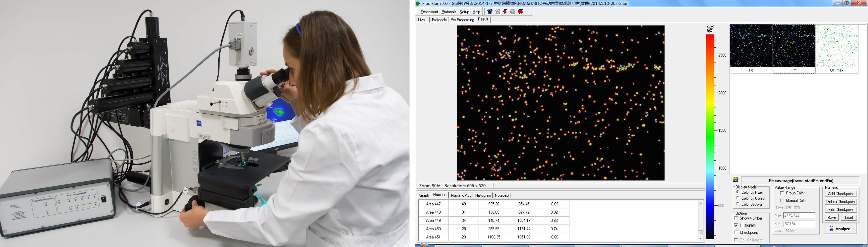868x247 pixels.
Task: Click the single red lightning bolt icon
Action: pos(505,12)
